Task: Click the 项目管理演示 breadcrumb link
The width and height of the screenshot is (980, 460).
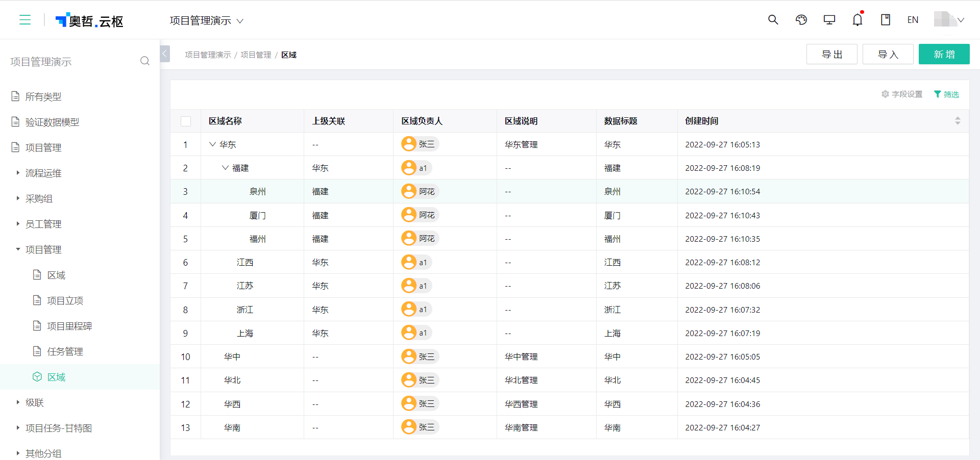Action: pyautogui.click(x=208, y=55)
